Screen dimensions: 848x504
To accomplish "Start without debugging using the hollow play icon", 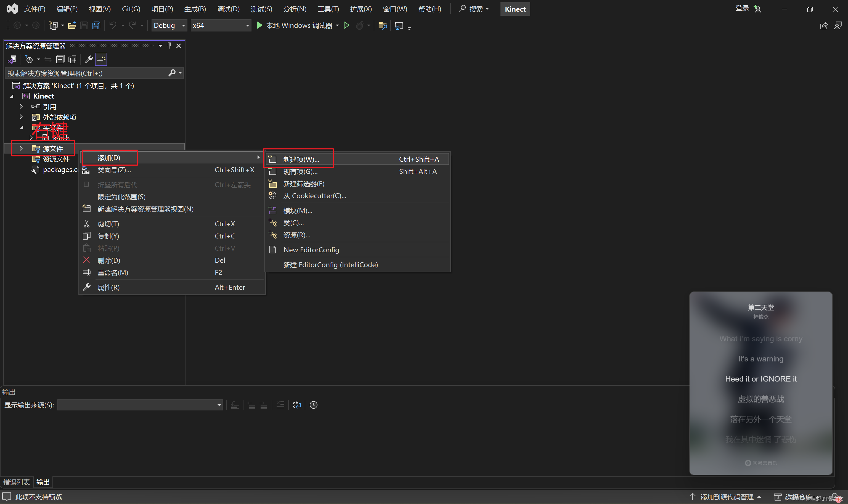I will point(346,25).
